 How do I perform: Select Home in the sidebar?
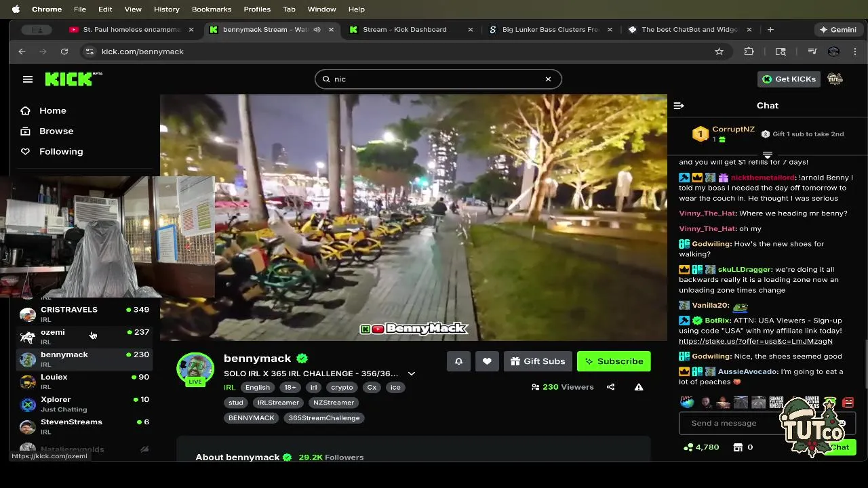[52, 110]
